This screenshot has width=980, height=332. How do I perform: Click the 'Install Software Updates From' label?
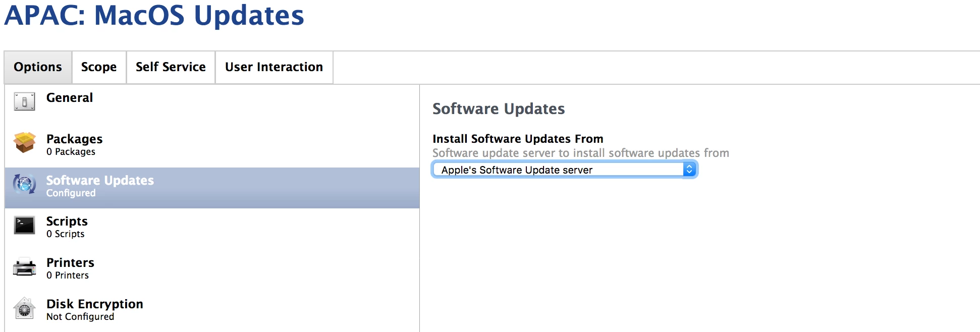[x=518, y=139]
